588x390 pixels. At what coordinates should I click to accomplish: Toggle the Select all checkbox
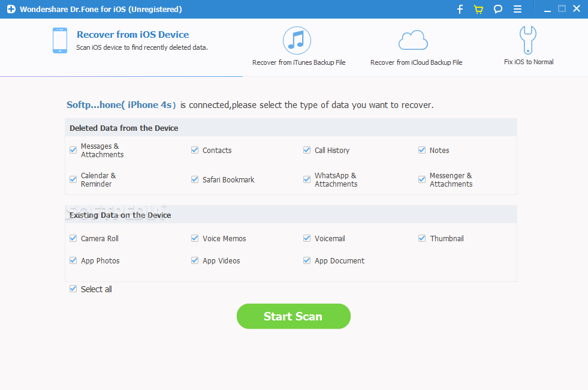tap(73, 289)
